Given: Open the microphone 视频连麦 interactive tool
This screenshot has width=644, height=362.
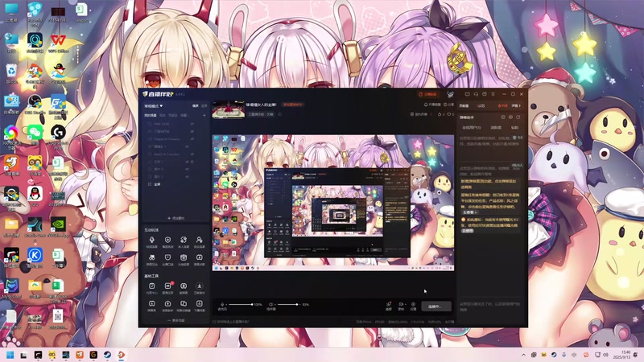Looking at the screenshot, I should point(151,241).
